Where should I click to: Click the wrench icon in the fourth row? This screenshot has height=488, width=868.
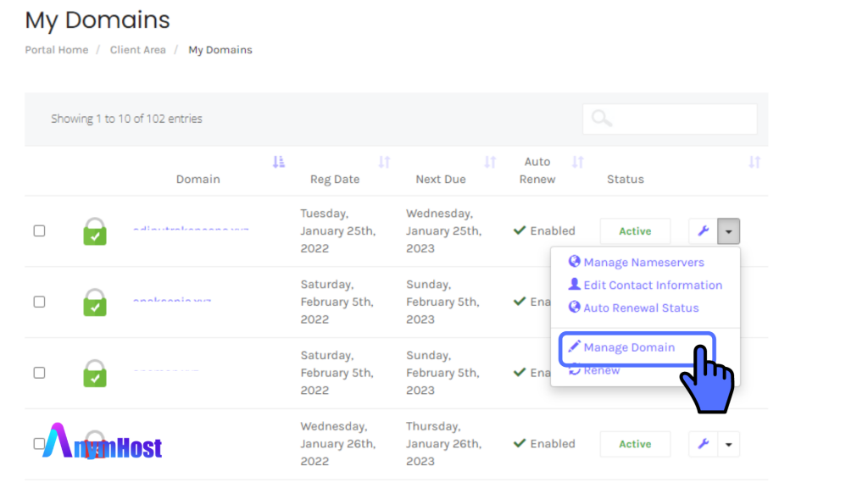click(703, 444)
